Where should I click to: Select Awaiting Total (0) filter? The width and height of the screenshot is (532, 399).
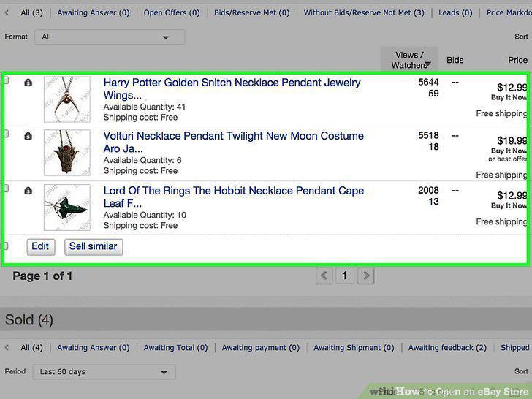tap(175, 348)
